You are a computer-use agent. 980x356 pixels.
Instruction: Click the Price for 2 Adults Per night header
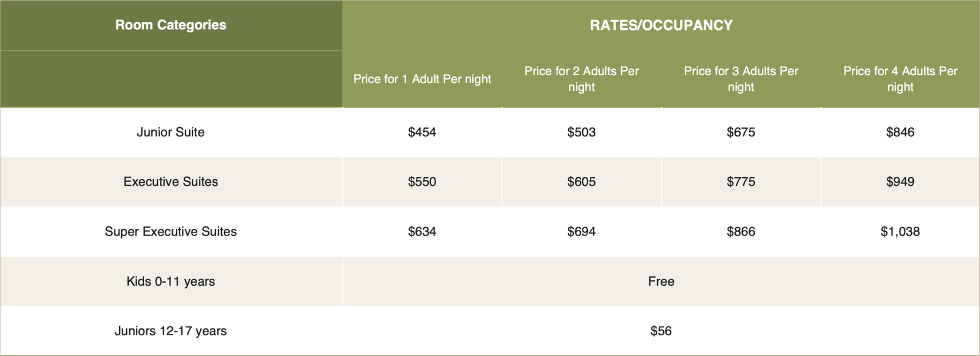click(x=581, y=79)
